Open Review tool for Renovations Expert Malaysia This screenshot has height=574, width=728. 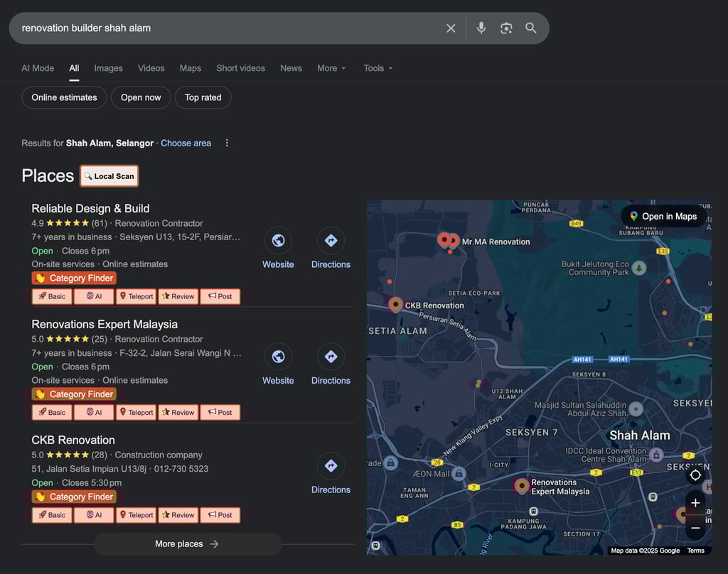pos(178,413)
